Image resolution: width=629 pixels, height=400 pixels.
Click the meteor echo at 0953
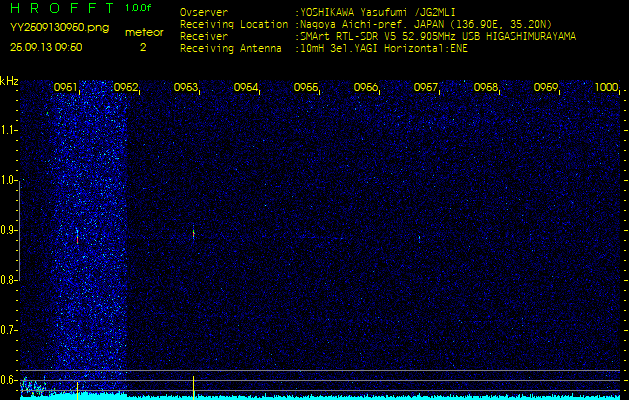[193, 233]
